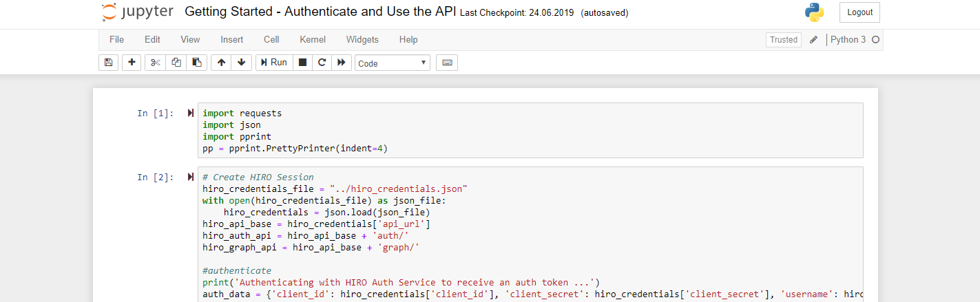Click the pp = pprint.PrettyPrinter line
The width and height of the screenshot is (980, 302).
[x=295, y=148]
